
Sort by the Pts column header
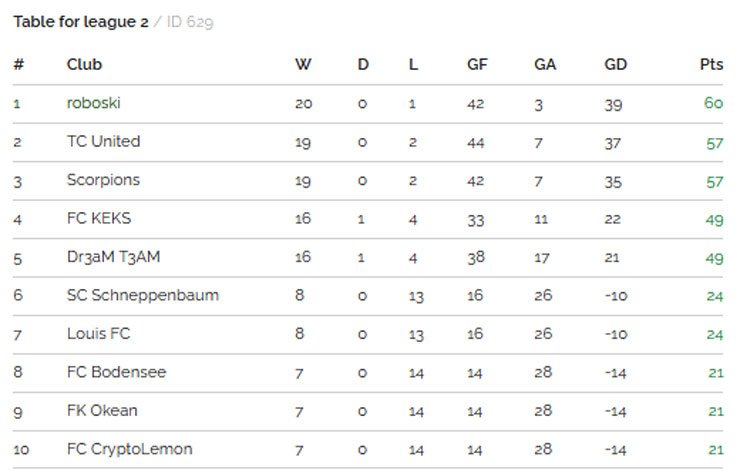pyautogui.click(x=711, y=65)
